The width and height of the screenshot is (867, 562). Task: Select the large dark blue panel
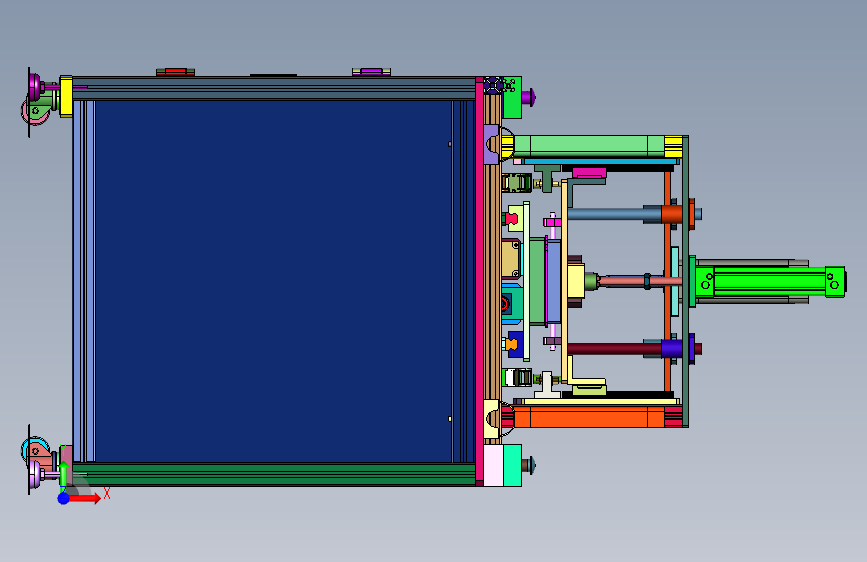tap(274, 281)
